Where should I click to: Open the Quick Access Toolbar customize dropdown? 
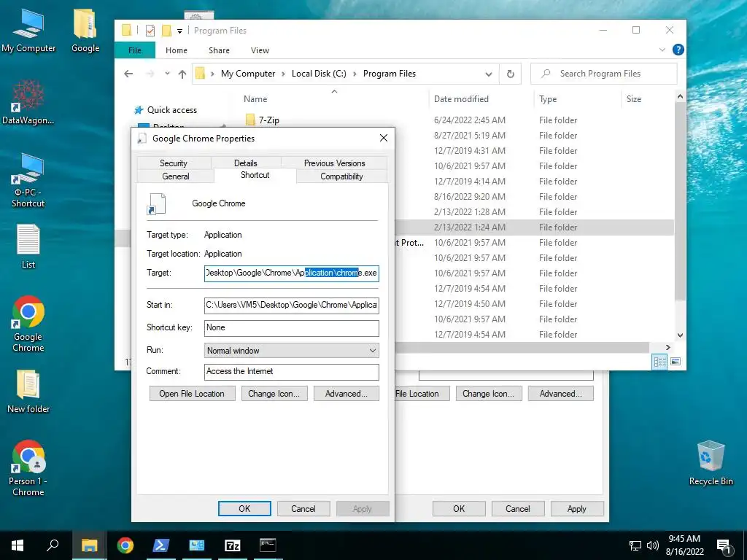[179, 31]
